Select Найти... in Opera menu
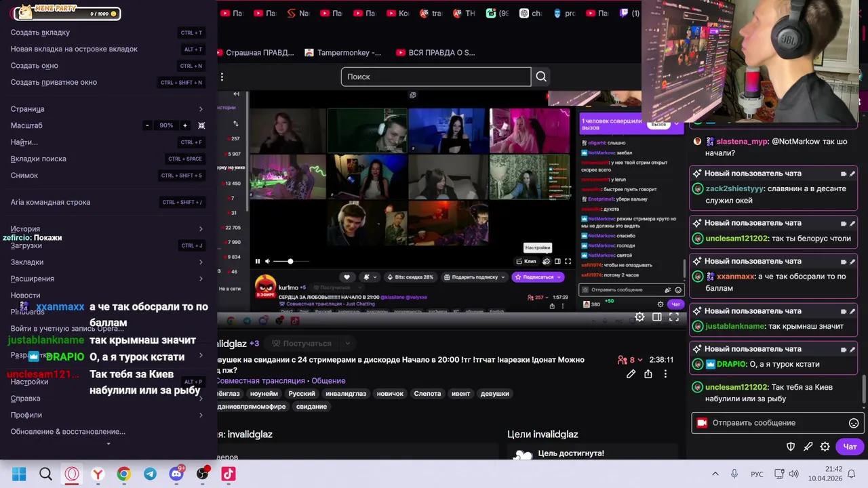 pos(108,142)
